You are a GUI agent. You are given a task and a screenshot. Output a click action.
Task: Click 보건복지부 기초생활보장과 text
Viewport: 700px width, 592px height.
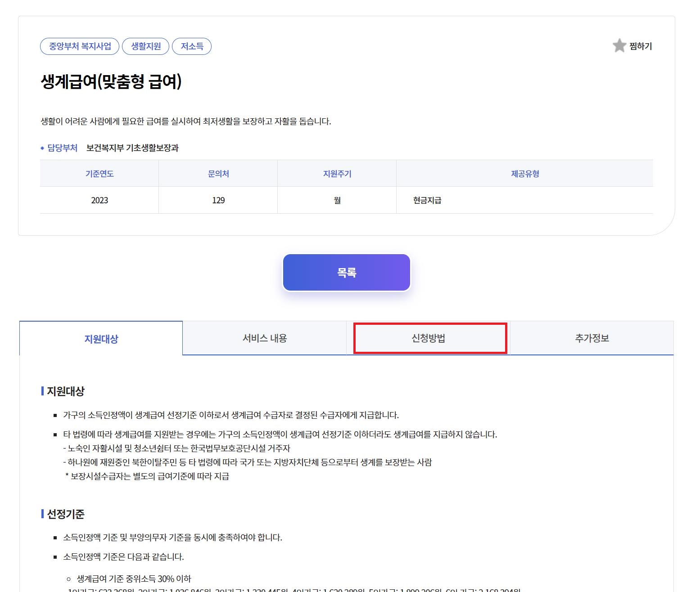point(132,148)
